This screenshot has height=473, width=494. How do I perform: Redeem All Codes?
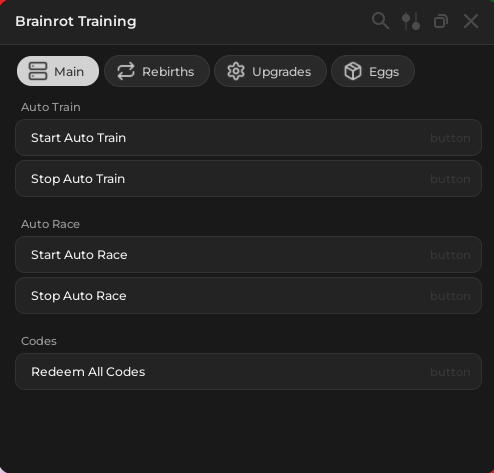[248, 372]
